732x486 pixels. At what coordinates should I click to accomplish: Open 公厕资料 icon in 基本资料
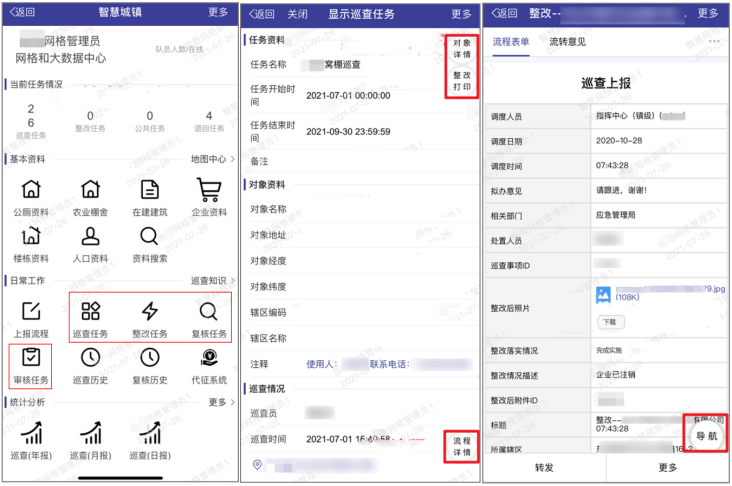pyautogui.click(x=31, y=189)
